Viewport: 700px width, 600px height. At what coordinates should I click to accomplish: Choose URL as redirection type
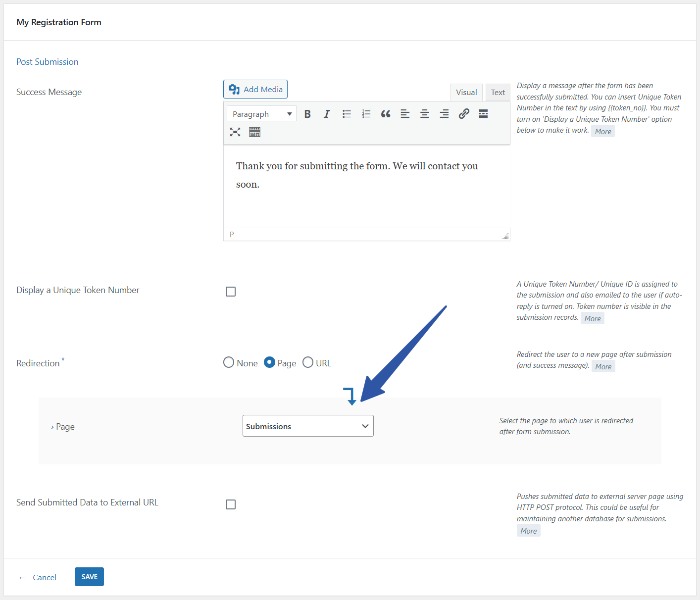[308, 362]
